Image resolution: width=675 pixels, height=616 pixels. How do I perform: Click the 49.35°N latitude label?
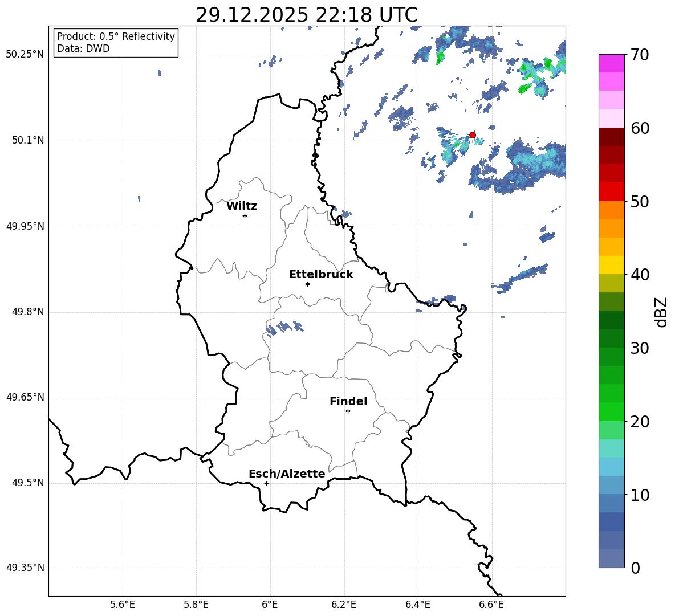[x=25, y=568]
